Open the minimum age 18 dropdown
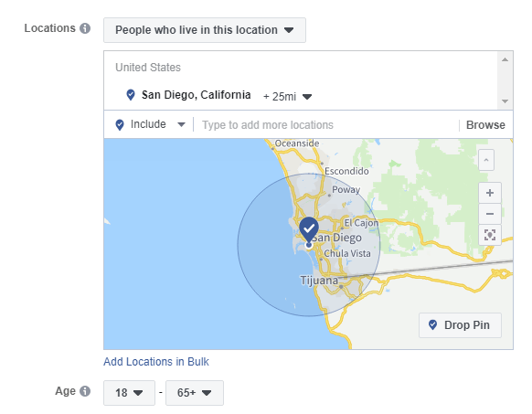 pos(129,393)
